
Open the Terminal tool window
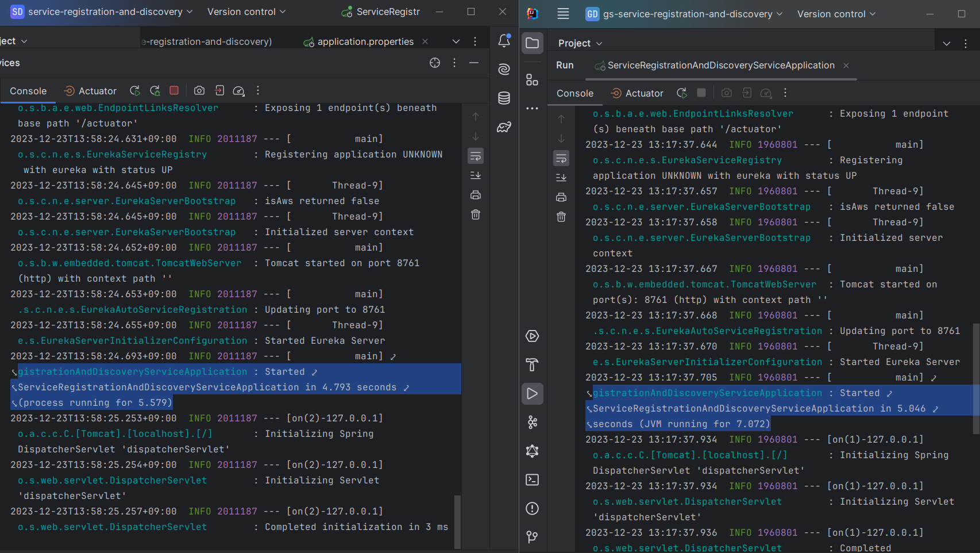point(533,480)
